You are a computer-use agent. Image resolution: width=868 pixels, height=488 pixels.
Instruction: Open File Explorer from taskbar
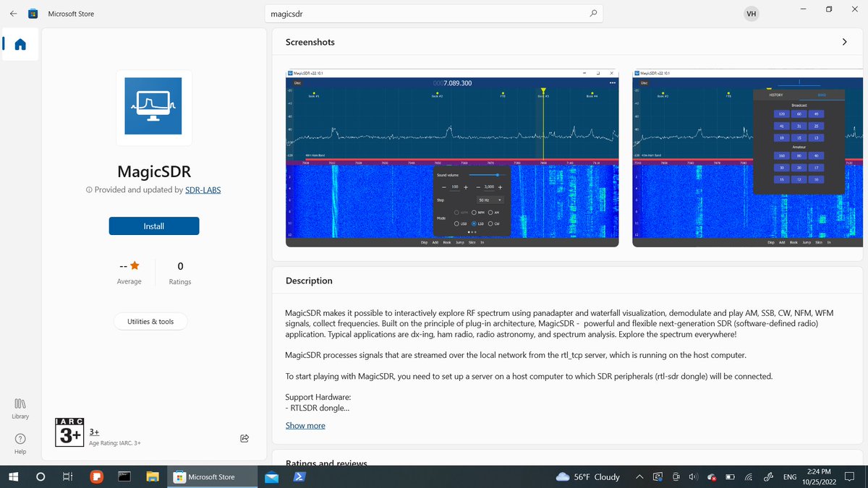tap(153, 477)
